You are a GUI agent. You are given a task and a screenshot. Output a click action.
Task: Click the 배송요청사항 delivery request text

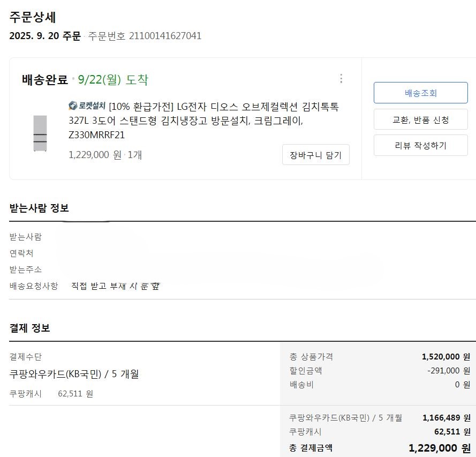(115, 286)
